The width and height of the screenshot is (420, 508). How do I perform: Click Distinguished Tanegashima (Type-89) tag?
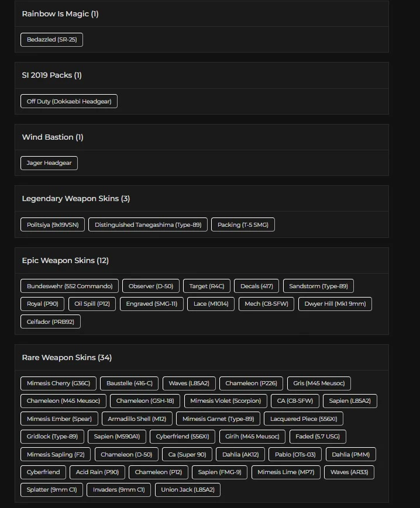[148, 224]
